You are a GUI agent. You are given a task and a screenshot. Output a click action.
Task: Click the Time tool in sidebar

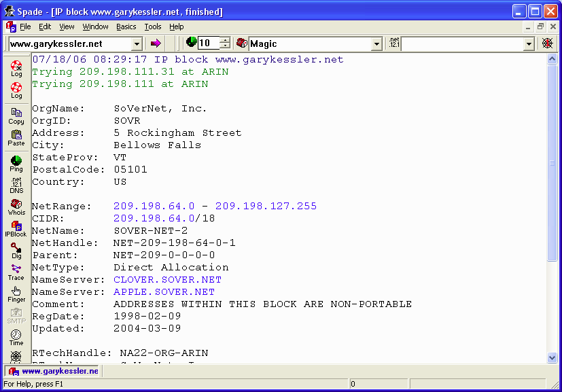(x=16, y=338)
